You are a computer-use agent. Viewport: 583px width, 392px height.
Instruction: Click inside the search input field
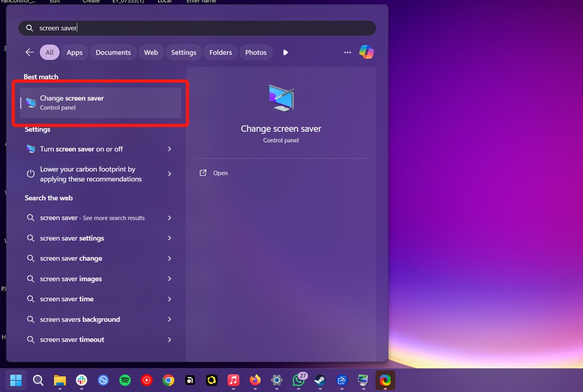pyautogui.click(x=157, y=28)
